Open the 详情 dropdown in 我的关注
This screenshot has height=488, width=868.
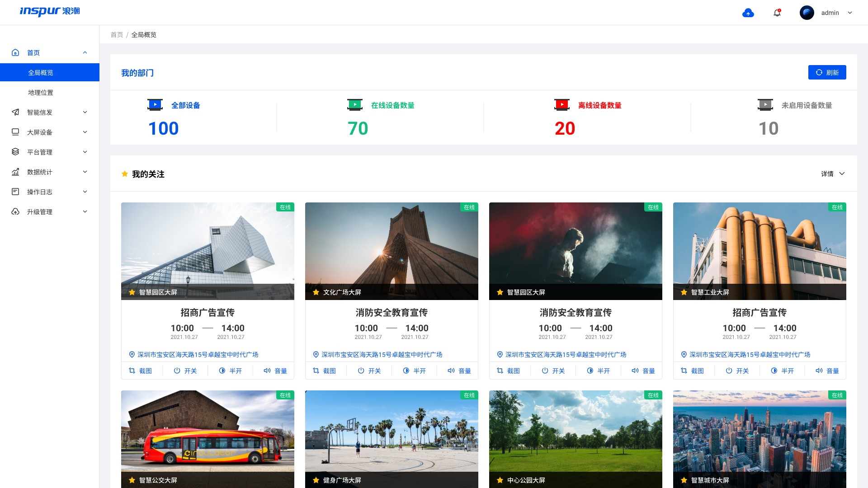[833, 174]
